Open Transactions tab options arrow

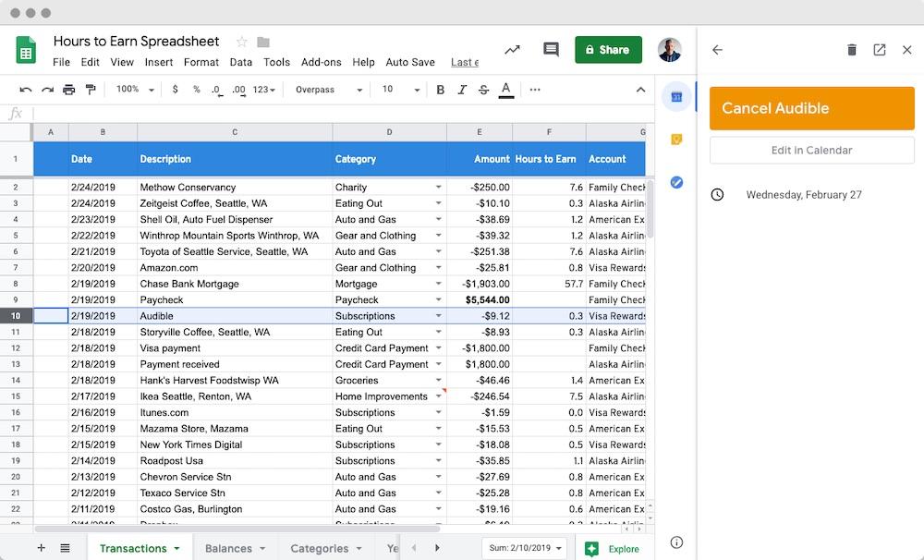pyautogui.click(x=176, y=549)
